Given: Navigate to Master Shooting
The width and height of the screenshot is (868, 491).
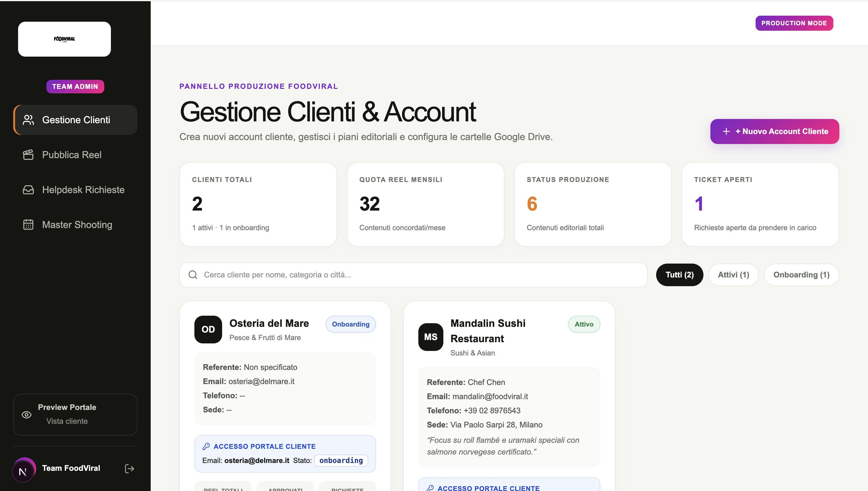Looking at the screenshot, I should 75,225.
